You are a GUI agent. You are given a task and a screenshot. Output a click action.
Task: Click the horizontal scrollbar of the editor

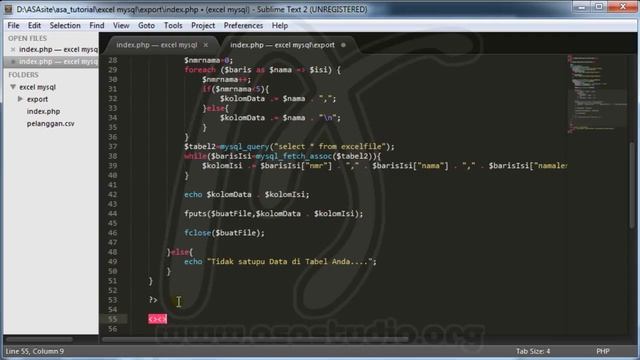click(x=255, y=340)
